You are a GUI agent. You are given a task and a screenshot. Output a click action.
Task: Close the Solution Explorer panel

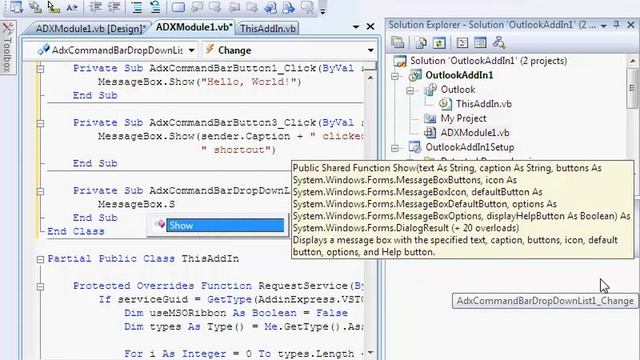tap(631, 25)
